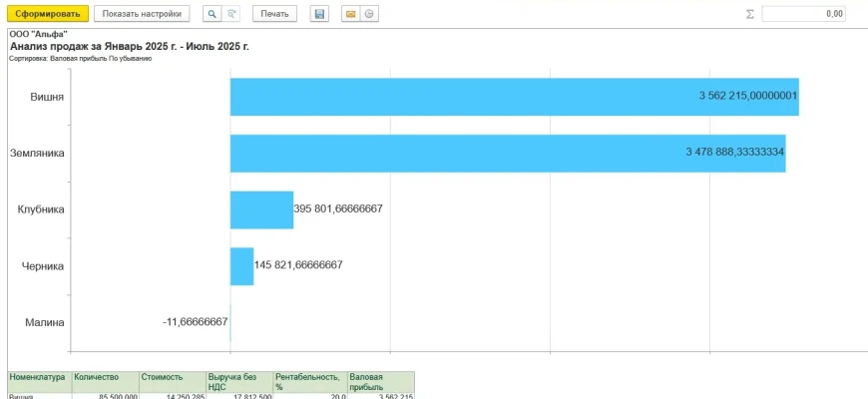Send report by email envelope icon

click(350, 14)
